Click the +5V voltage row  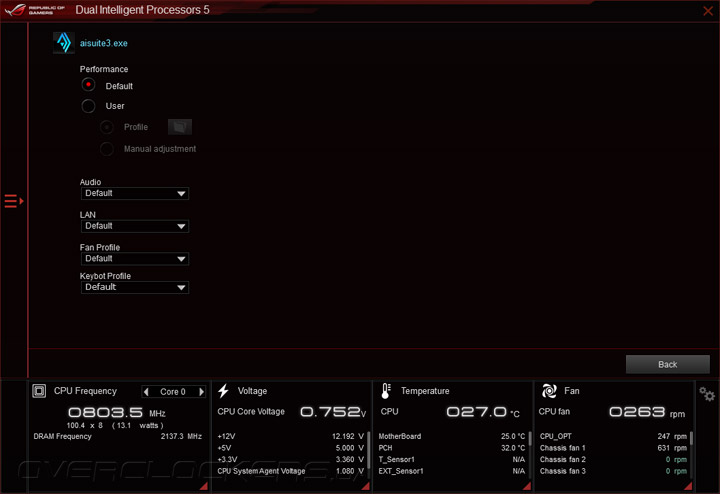pos(291,448)
